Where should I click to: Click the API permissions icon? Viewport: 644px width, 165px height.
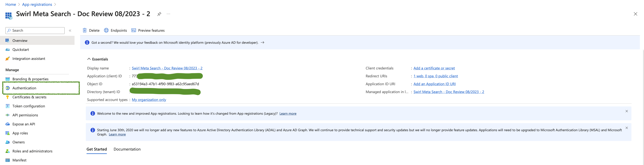pos(8,115)
